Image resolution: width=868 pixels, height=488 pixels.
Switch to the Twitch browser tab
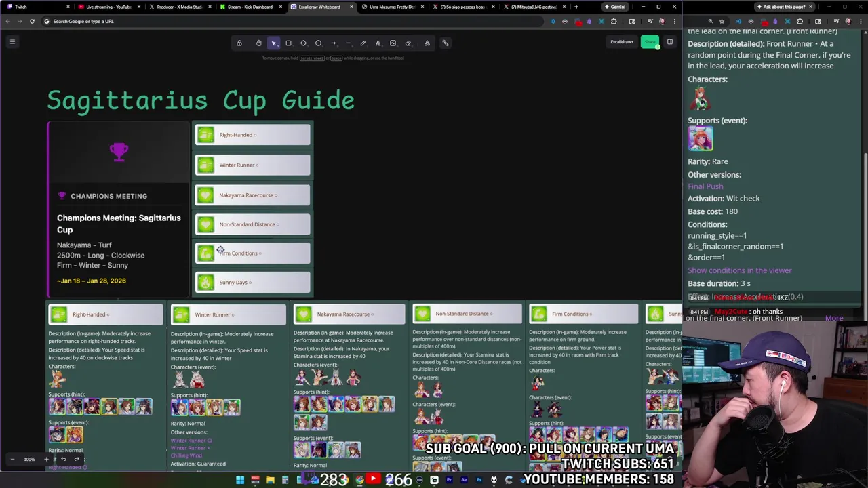coord(37,7)
